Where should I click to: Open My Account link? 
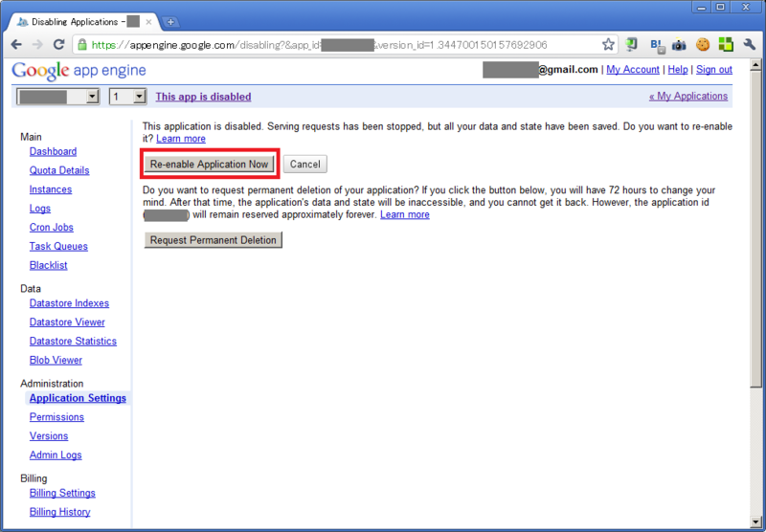coord(633,70)
